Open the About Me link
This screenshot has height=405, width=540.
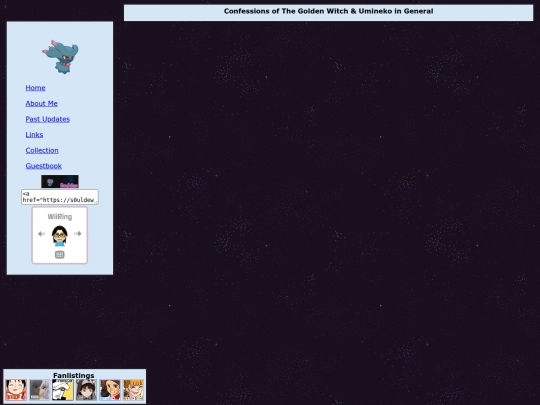41,103
